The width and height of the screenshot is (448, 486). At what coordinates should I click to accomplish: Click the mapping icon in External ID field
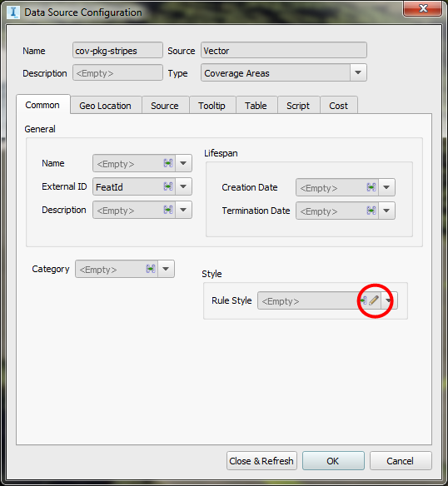(168, 186)
